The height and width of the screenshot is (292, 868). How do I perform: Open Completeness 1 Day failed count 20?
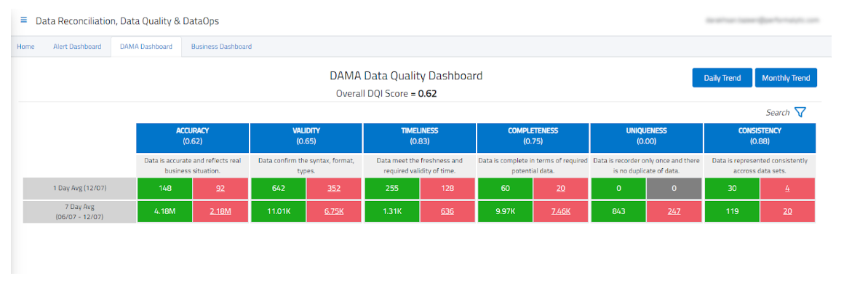(x=561, y=189)
